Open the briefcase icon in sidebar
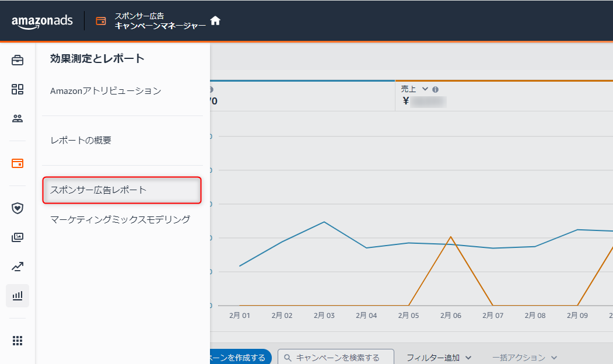Screen dimensions: 613x364 point(17,60)
